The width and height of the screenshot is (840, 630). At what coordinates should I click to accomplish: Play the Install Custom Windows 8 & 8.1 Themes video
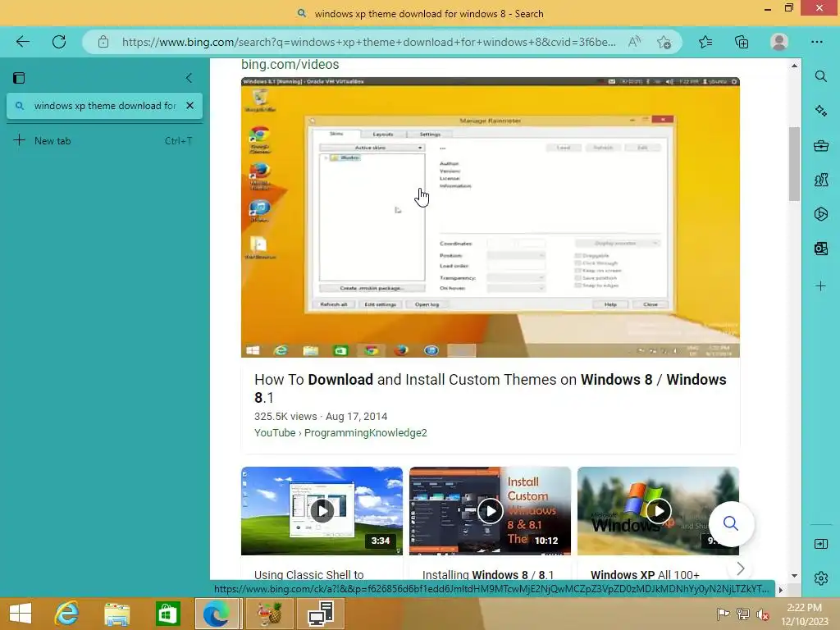click(491, 510)
